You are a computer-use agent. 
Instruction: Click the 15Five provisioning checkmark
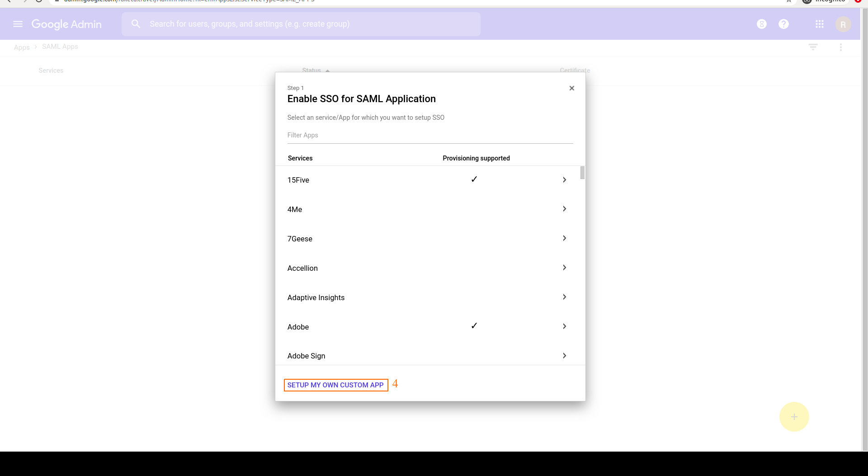pos(474,179)
